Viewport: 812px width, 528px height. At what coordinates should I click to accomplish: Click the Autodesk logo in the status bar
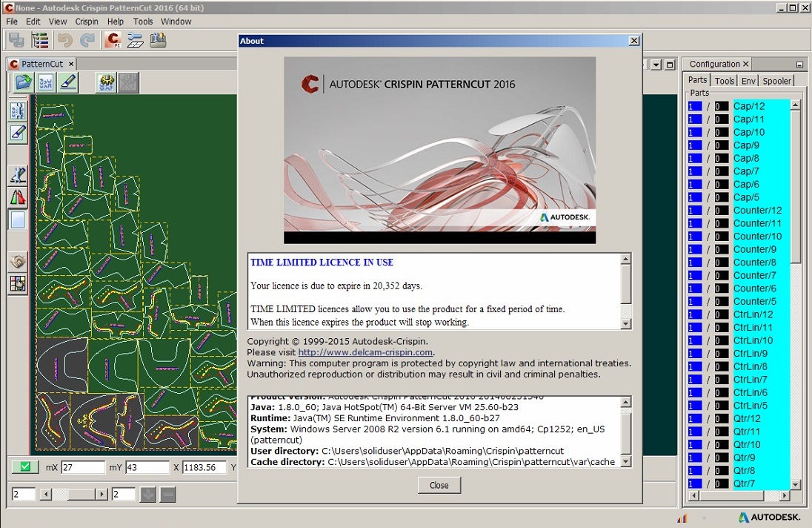769,517
